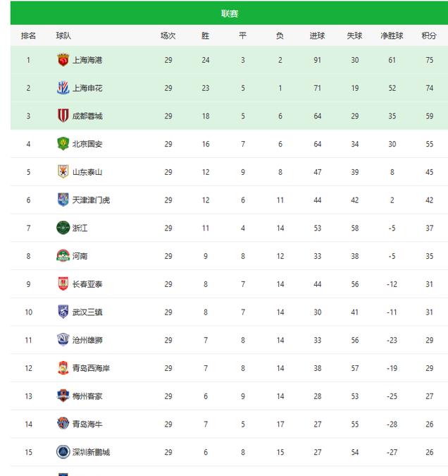448x476 pixels.
Task: Click the Shenzhen Peng City (深圳新鹏城) circular logo
Action: 63,452
